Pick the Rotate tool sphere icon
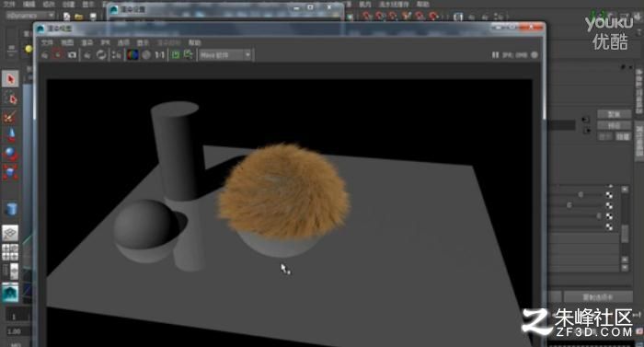The width and height of the screenshot is (644, 347). coord(10,154)
